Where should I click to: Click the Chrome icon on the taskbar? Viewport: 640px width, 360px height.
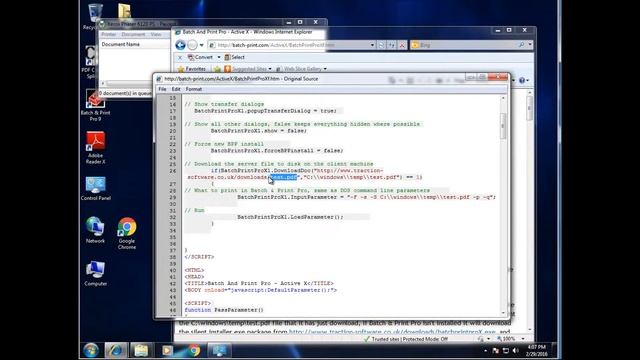(194, 350)
